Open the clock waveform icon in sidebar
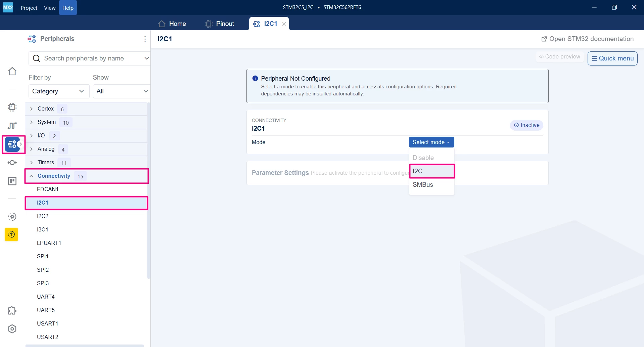644x347 pixels. [12, 125]
